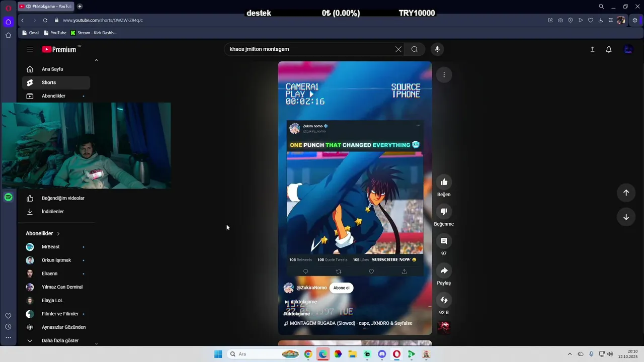Click the browser back arrow
Image resolution: width=644 pixels, height=362 pixels.
pyautogui.click(x=23, y=20)
